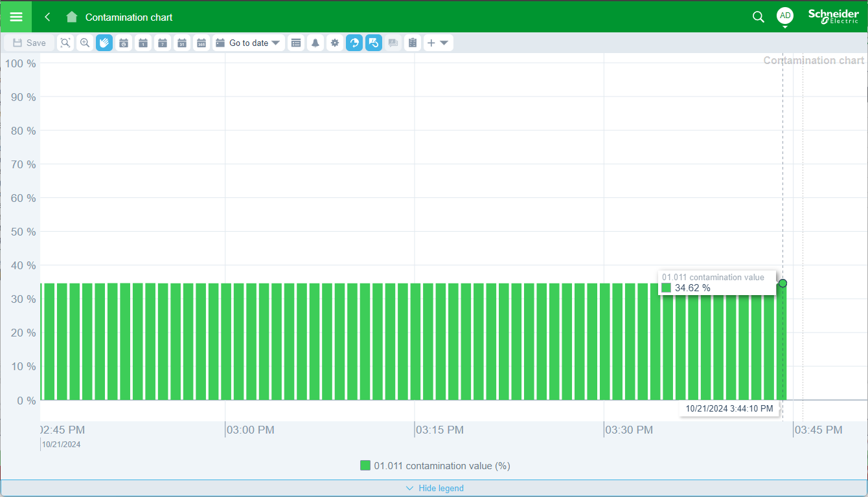
Task: Set the time range to 1 day
Action: (x=143, y=43)
